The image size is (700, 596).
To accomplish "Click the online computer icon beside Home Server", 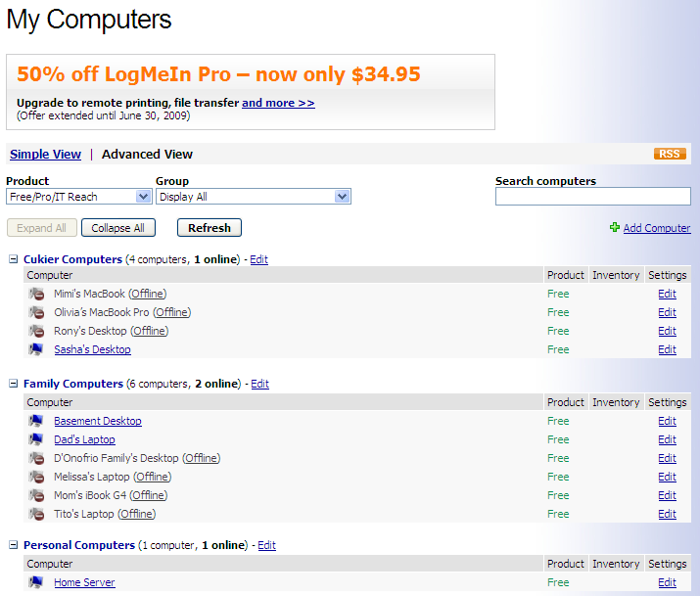I will pos(36,582).
